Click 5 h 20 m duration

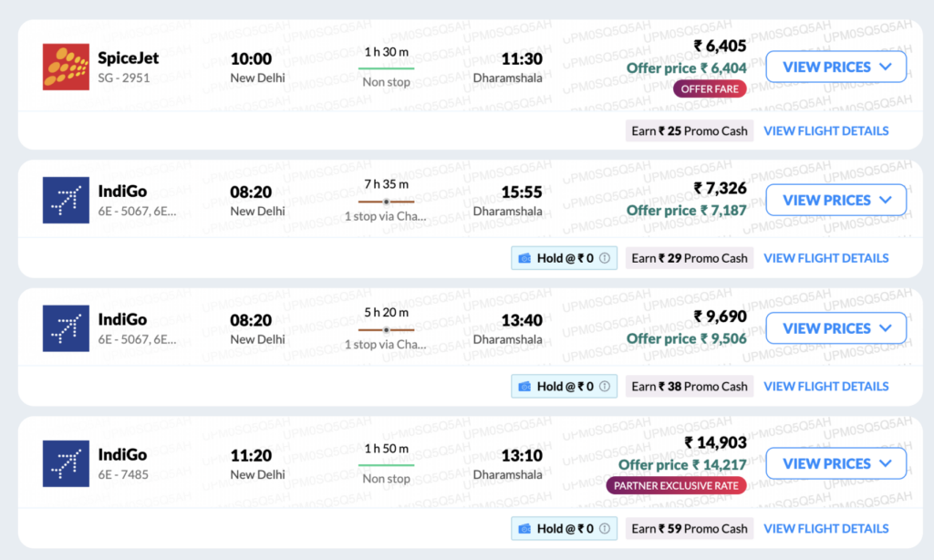[x=387, y=312]
